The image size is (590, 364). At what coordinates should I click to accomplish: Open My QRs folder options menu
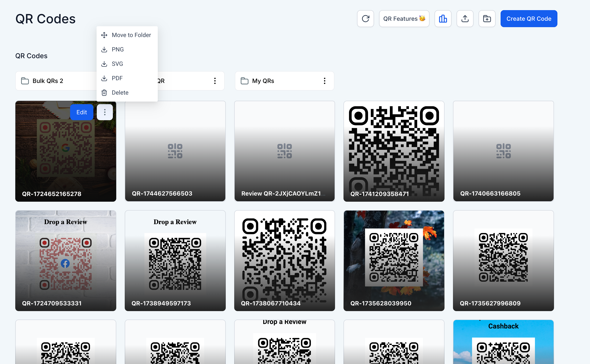click(324, 81)
